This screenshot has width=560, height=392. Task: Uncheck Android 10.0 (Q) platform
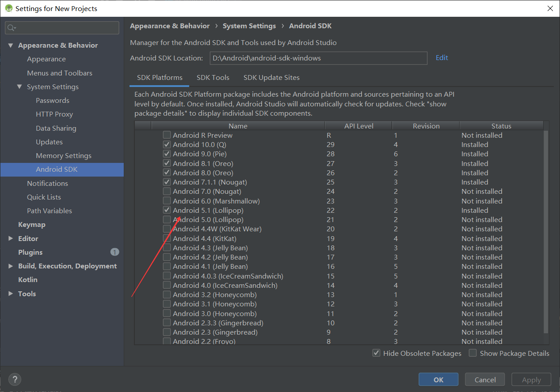point(167,144)
